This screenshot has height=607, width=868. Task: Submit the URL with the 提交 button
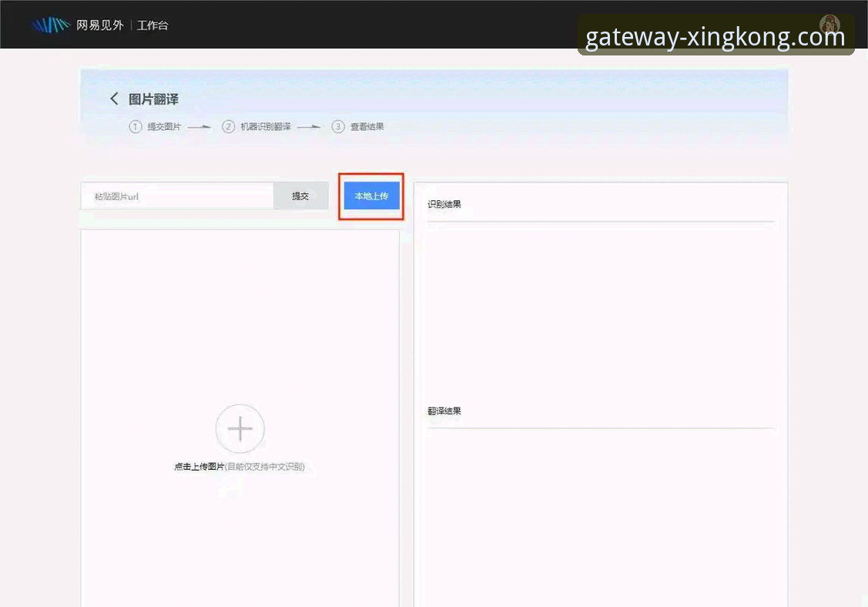(300, 196)
